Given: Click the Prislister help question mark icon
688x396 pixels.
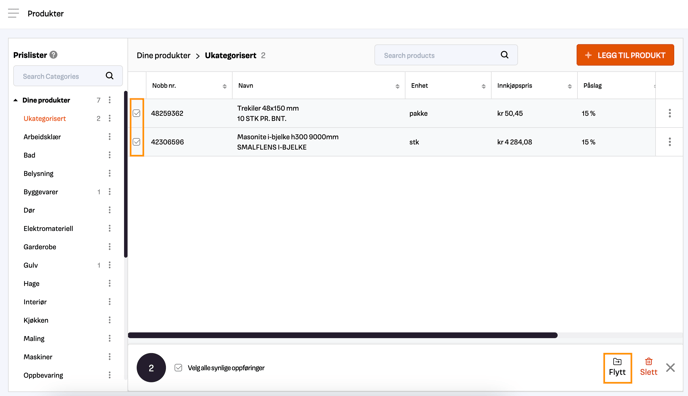Looking at the screenshot, I should (54, 55).
